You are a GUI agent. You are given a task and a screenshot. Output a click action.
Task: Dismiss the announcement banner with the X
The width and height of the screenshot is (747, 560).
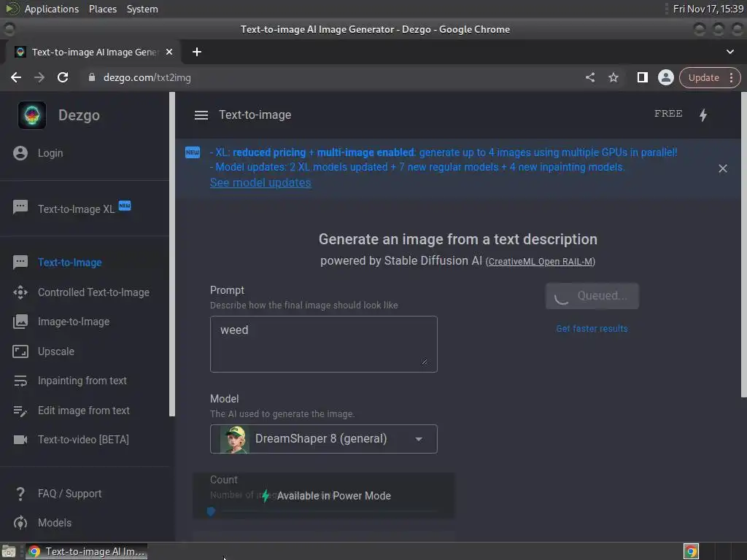(x=723, y=168)
